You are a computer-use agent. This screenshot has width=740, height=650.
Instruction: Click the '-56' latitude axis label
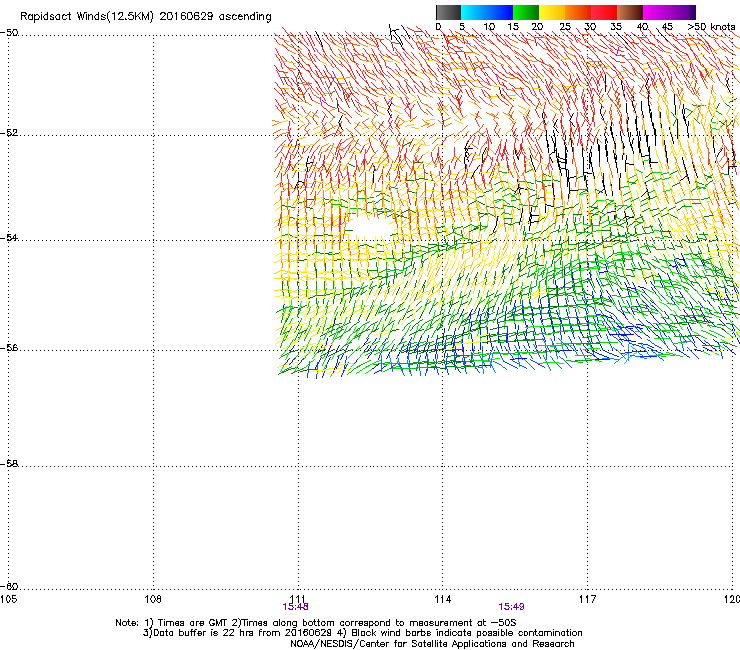[x=9, y=347]
